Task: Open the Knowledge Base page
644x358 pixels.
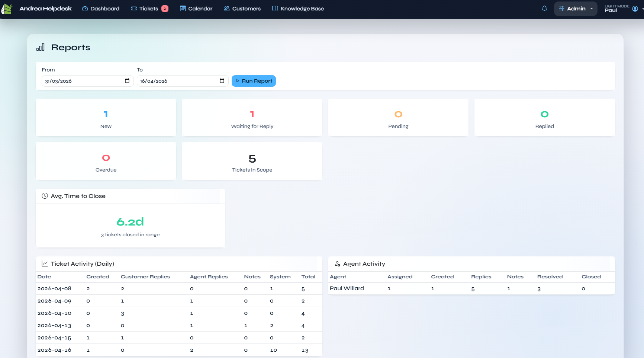Action: coord(298,9)
